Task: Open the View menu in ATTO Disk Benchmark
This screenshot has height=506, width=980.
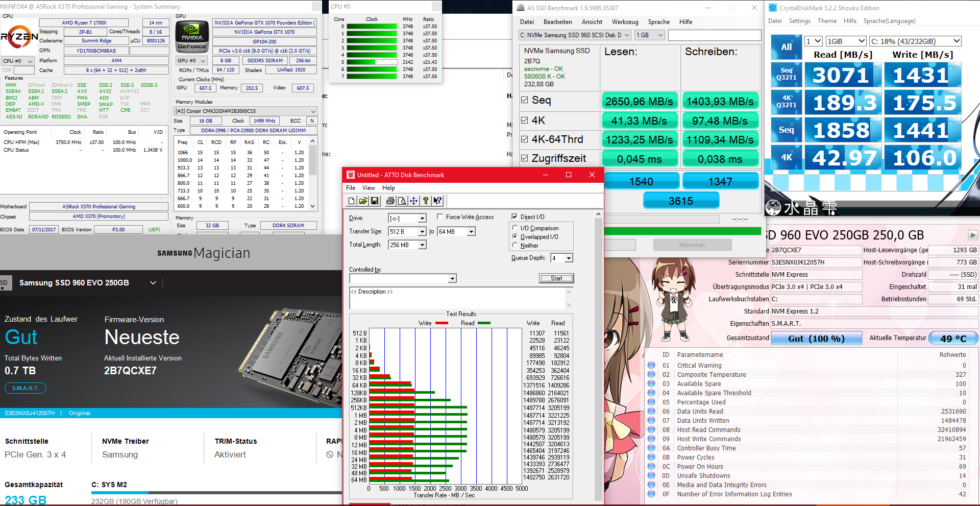Action: [x=369, y=188]
